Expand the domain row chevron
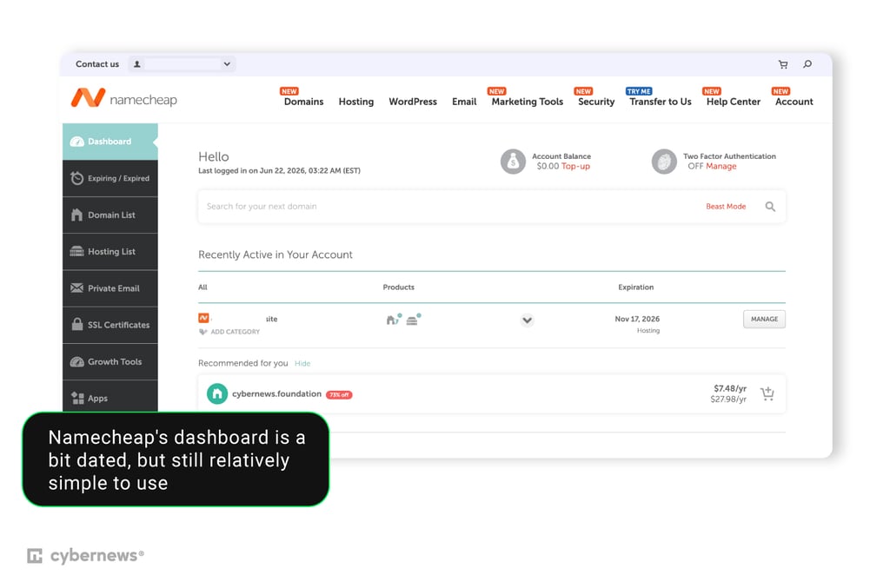This screenshot has width=890, height=588. pyautogui.click(x=527, y=320)
